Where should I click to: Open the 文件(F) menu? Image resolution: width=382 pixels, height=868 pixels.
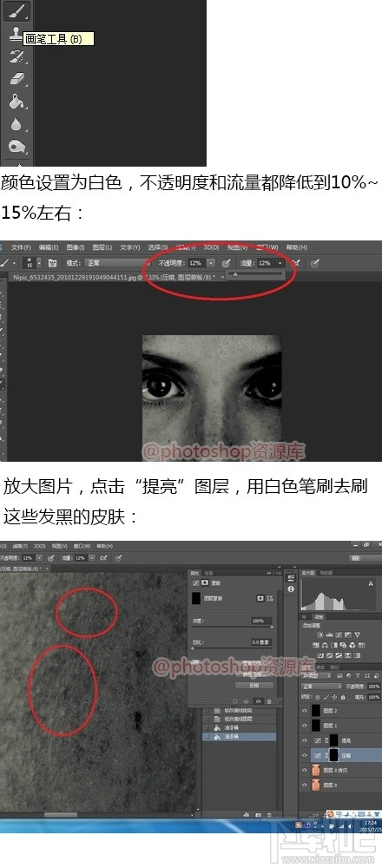point(21,247)
